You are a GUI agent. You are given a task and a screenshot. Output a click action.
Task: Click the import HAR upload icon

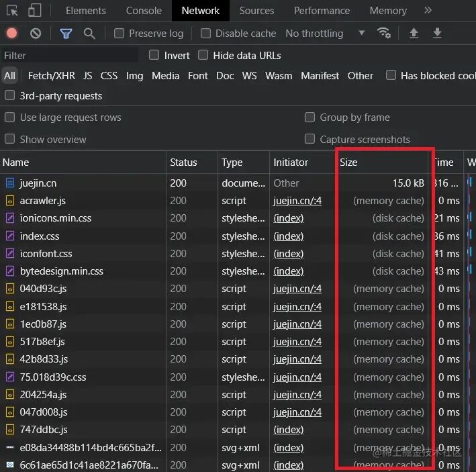click(414, 33)
